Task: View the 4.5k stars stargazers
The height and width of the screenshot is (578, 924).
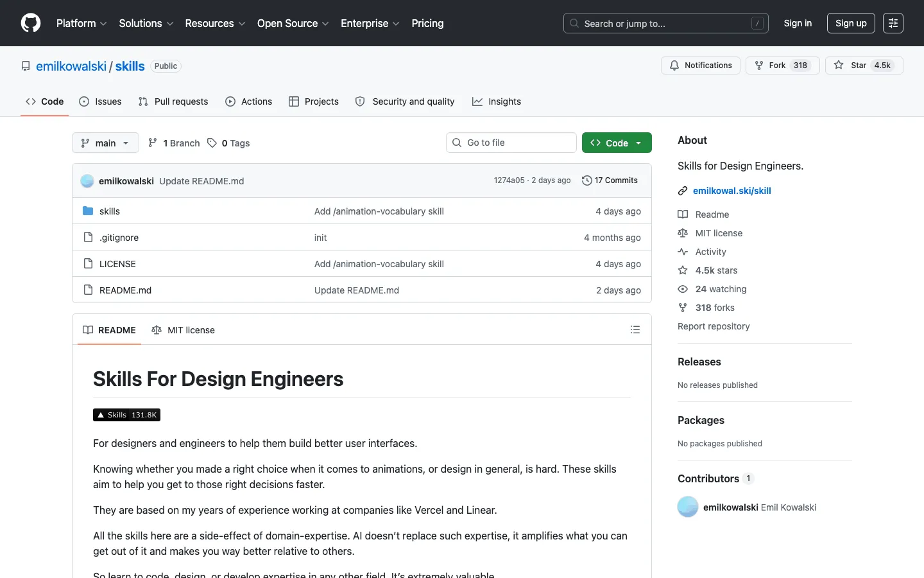Action: point(708,270)
